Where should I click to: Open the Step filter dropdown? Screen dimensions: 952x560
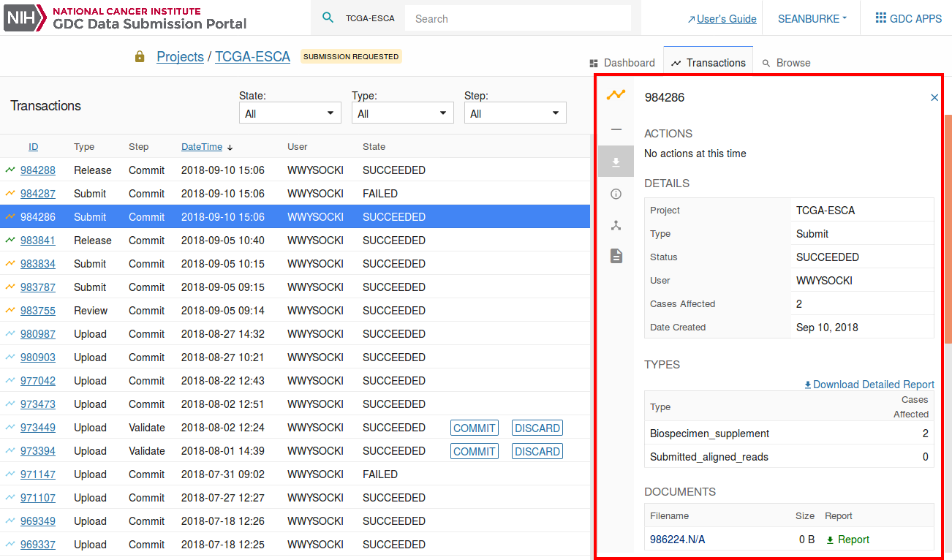pos(515,113)
